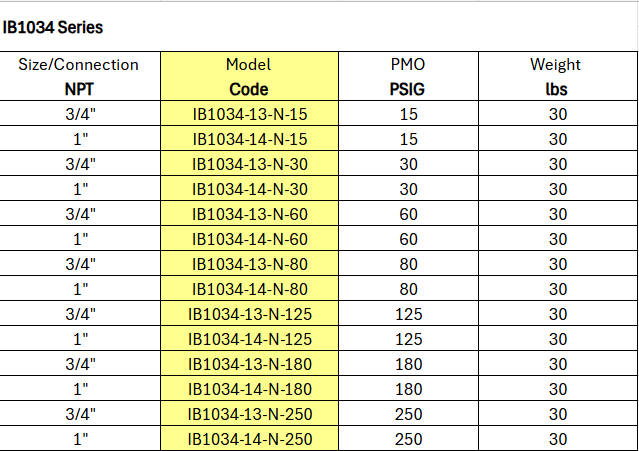Click model code IB1034-14-N-80
This screenshot has height=451, width=639.
[x=249, y=289]
